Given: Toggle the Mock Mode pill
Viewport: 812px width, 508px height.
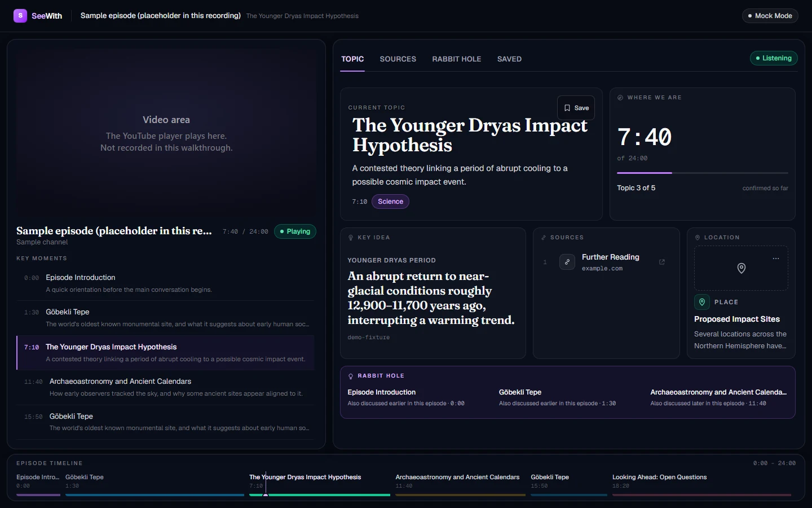Looking at the screenshot, I should tap(770, 16).
